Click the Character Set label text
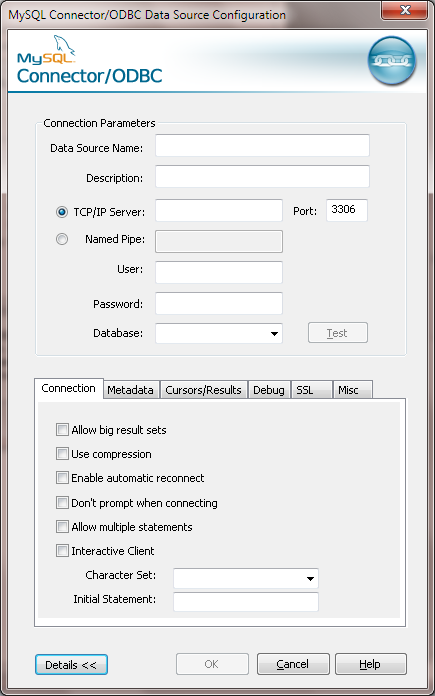This screenshot has height=696, width=435. point(121,575)
